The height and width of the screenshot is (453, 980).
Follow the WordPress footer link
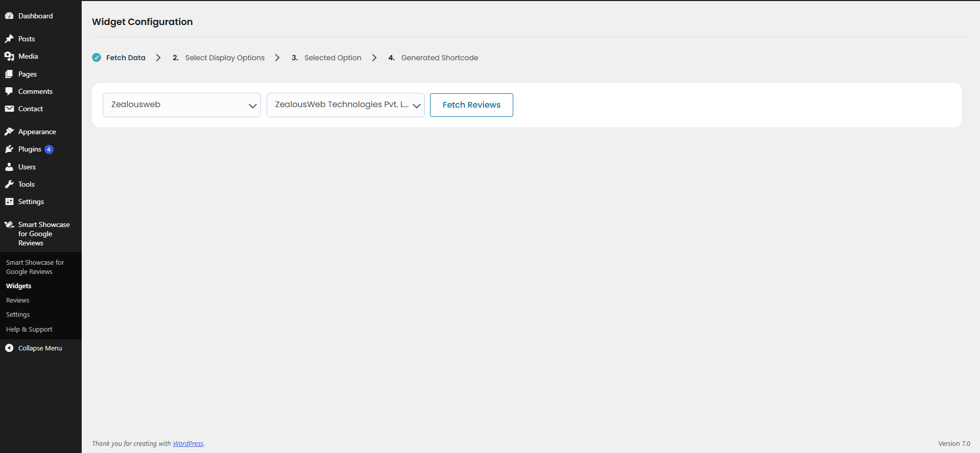click(x=188, y=443)
